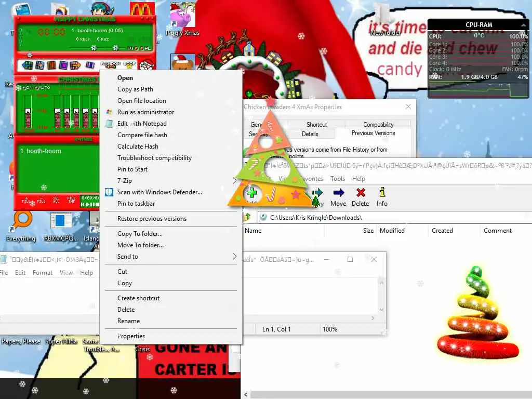Image resolution: width=532 pixels, height=399 pixels.
Task: Click the second transport icon in player
Action: 39,65
